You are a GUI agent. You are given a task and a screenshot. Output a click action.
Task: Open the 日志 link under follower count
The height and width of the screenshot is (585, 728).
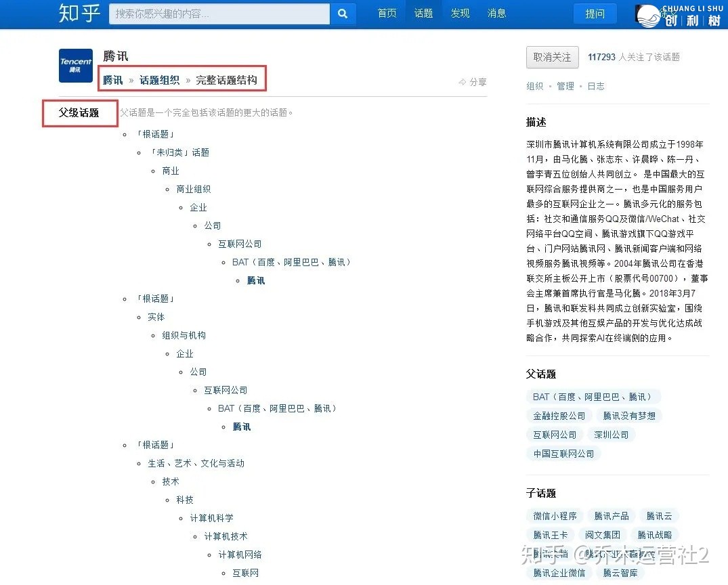pos(596,87)
